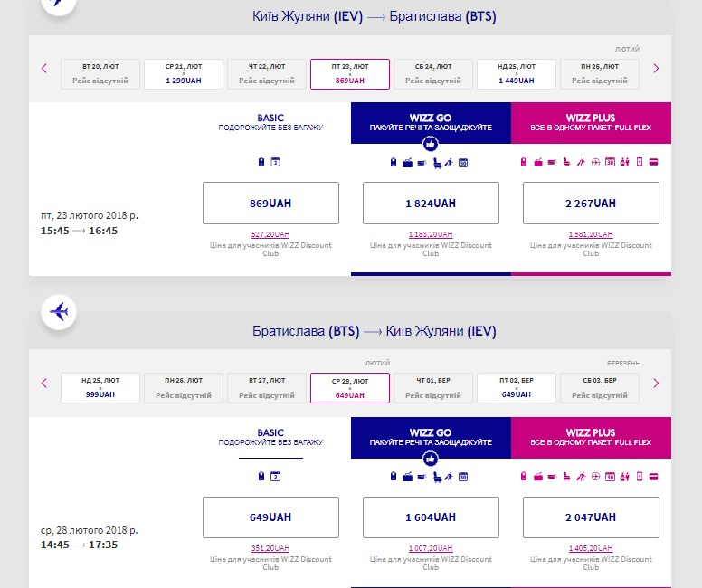The height and width of the screenshot is (588, 702).
Task: Open the 527,20 UAH Discount Club price link
Action: (270, 234)
